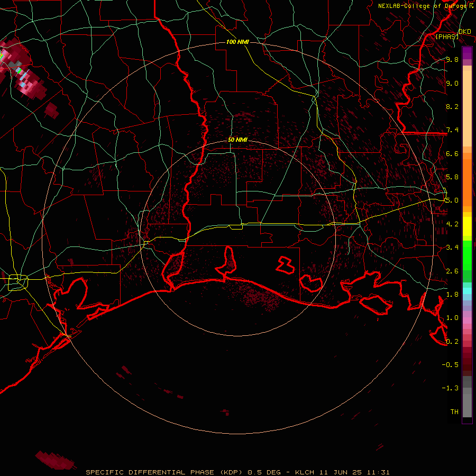The image size is (476, 476).
Task: Click the 4.2 value on the color scale
Action: coord(452,224)
